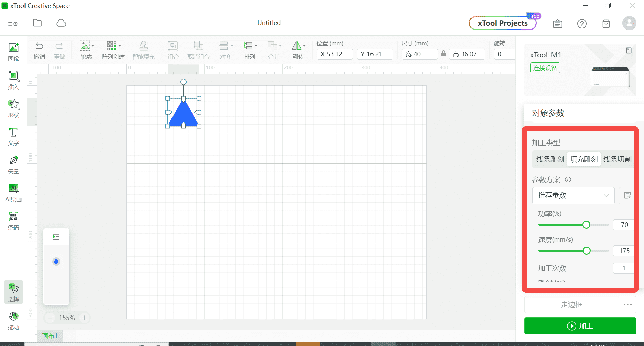
Task: Click the 走边框 framing button
Action: coord(572,305)
